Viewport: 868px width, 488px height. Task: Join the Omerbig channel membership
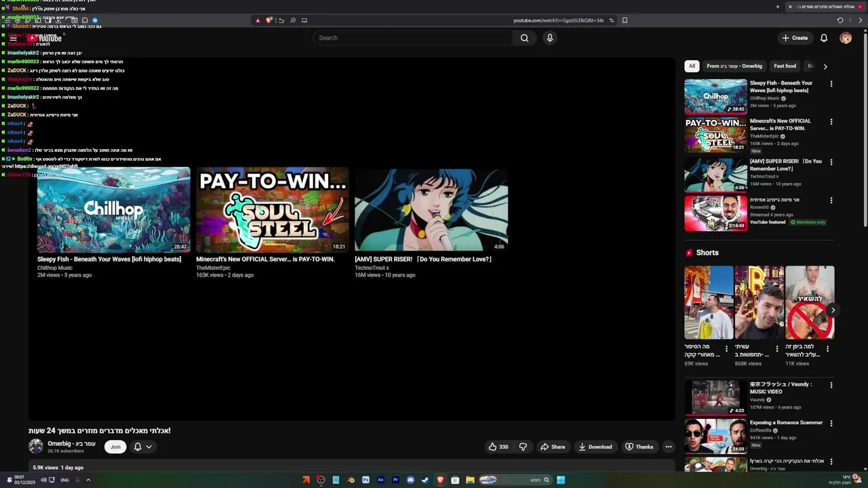(x=115, y=447)
